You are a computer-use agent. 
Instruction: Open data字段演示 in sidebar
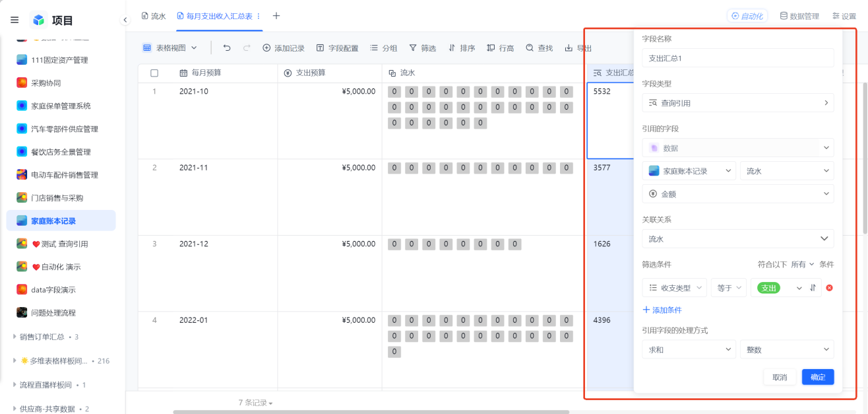(x=61, y=289)
